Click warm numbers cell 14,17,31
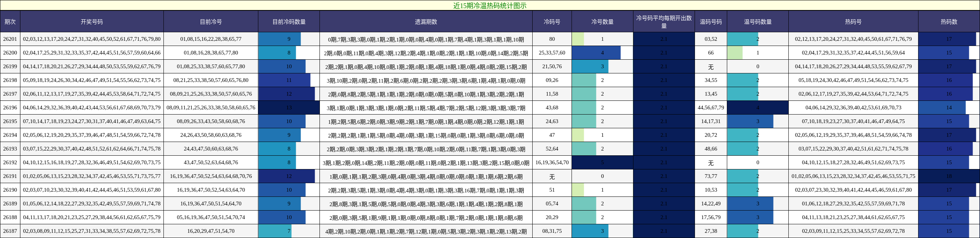This screenshot has height=238, width=980. click(711, 121)
